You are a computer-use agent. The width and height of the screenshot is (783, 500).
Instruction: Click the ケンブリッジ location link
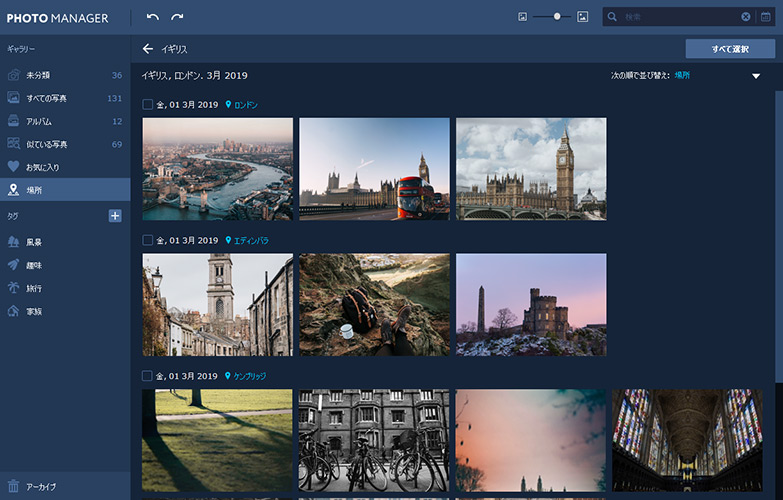pyautogui.click(x=250, y=376)
